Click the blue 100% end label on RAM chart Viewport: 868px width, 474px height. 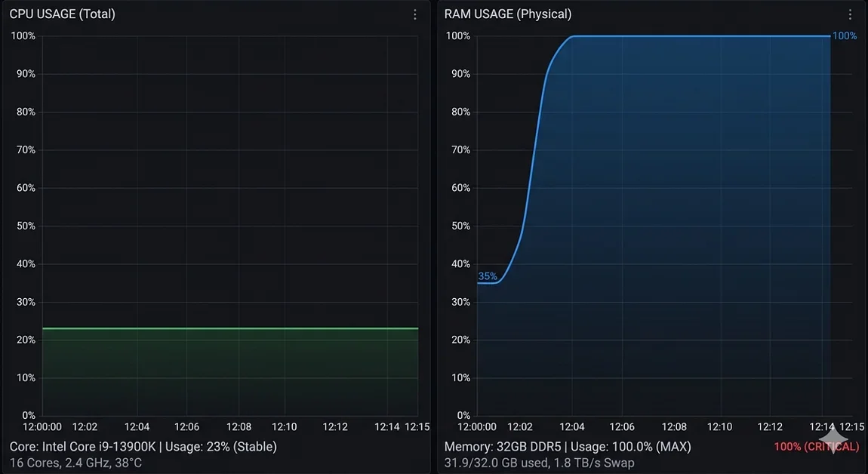pyautogui.click(x=845, y=36)
